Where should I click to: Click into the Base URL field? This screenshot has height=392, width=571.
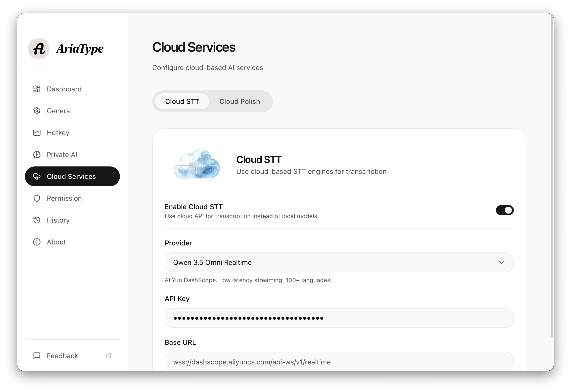(339, 362)
